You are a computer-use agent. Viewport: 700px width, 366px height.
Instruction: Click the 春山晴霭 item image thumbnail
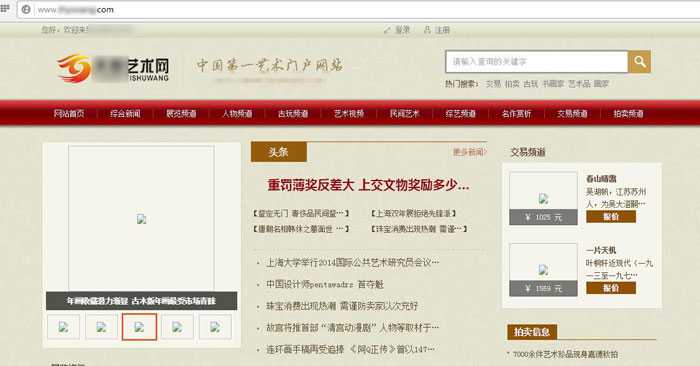(543, 198)
